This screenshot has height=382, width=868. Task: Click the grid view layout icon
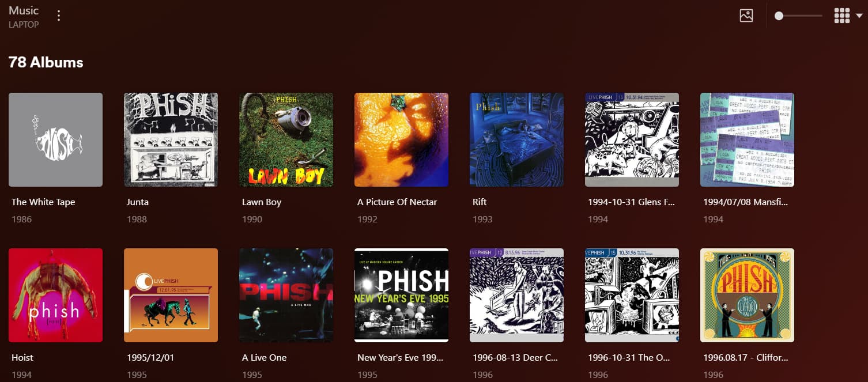[x=842, y=16]
